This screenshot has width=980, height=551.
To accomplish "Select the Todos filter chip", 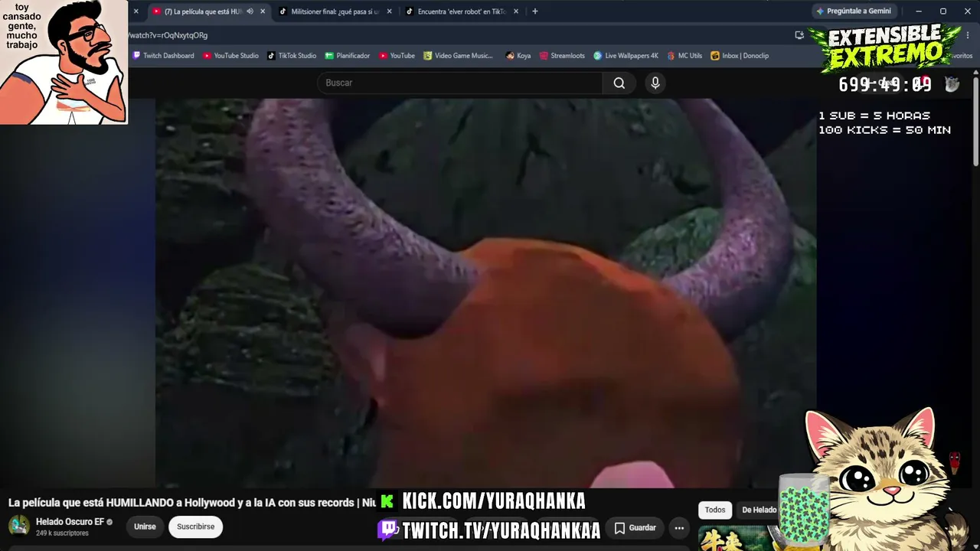I will 715,510.
